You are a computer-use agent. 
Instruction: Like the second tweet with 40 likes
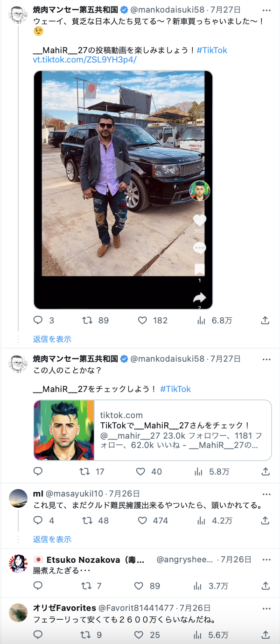(x=140, y=471)
